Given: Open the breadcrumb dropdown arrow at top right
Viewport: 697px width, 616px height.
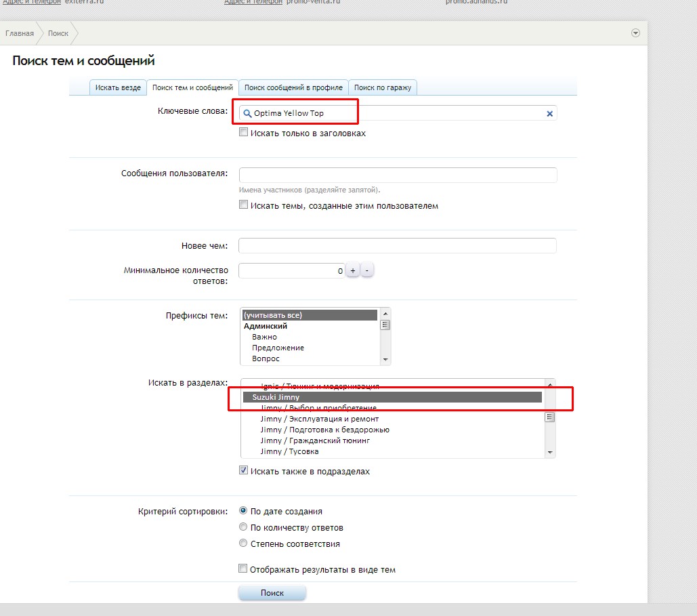Looking at the screenshot, I should click(635, 33).
